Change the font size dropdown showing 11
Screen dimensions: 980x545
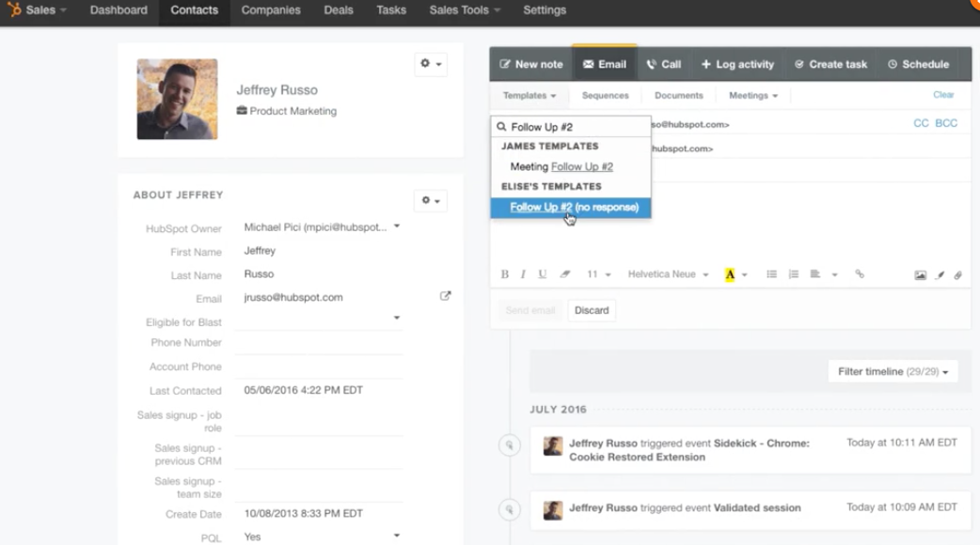click(x=598, y=274)
